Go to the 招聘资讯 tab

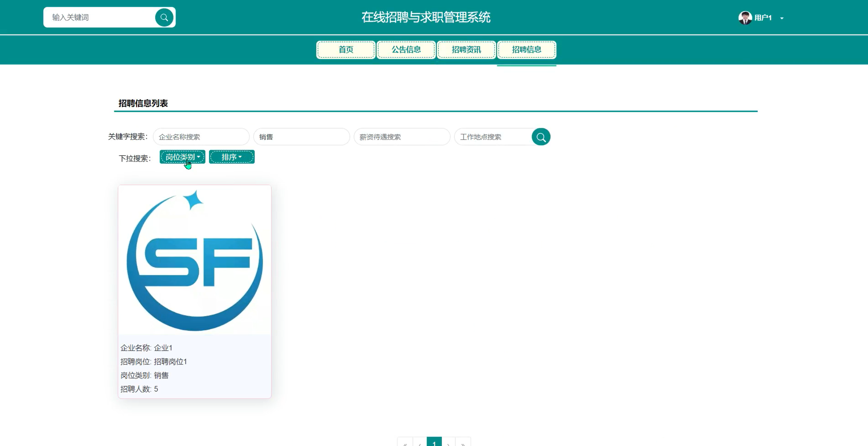466,50
